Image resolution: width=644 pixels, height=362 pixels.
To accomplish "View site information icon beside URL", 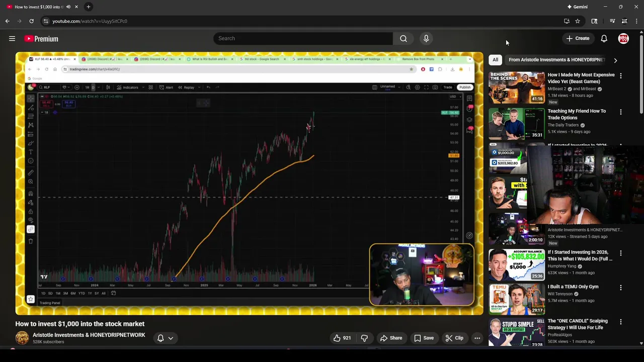I will (x=46, y=21).
